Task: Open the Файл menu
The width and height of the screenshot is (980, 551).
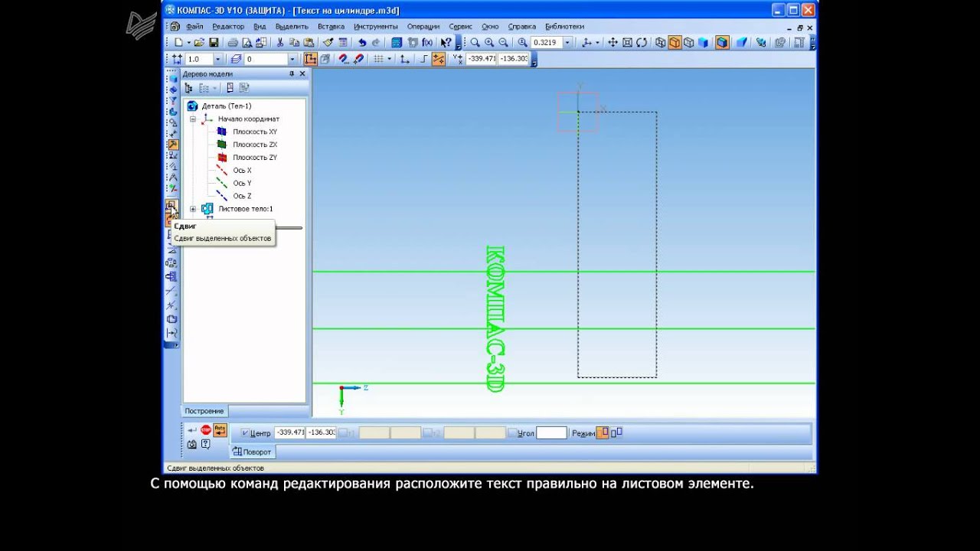Action: point(194,27)
